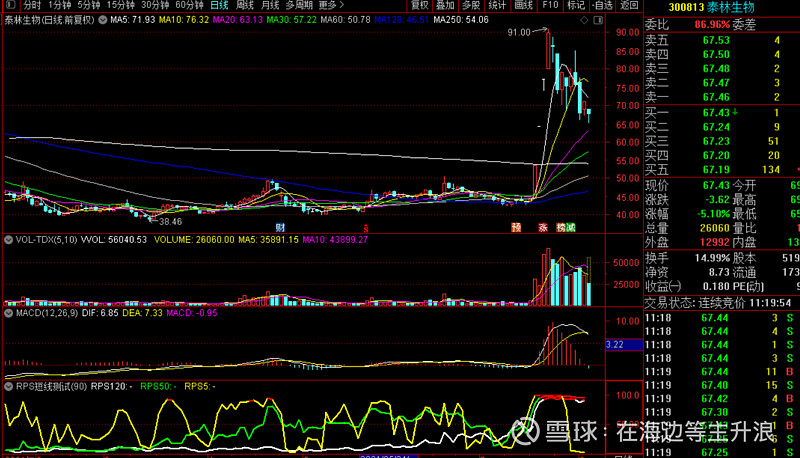
Task: Click the 多股 multi-stock button
Action: click(x=471, y=5)
